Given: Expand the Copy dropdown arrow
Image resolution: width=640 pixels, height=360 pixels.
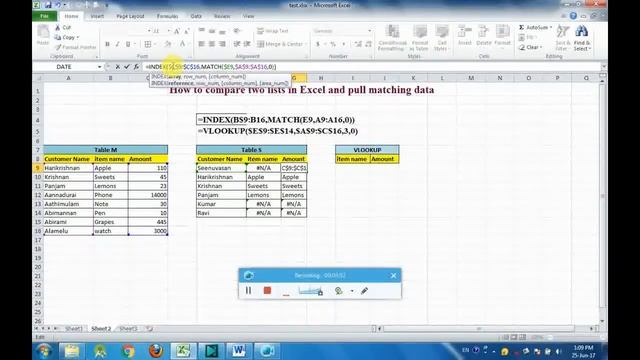Looking at the screenshot, I should pyautogui.click(x=78, y=37).
